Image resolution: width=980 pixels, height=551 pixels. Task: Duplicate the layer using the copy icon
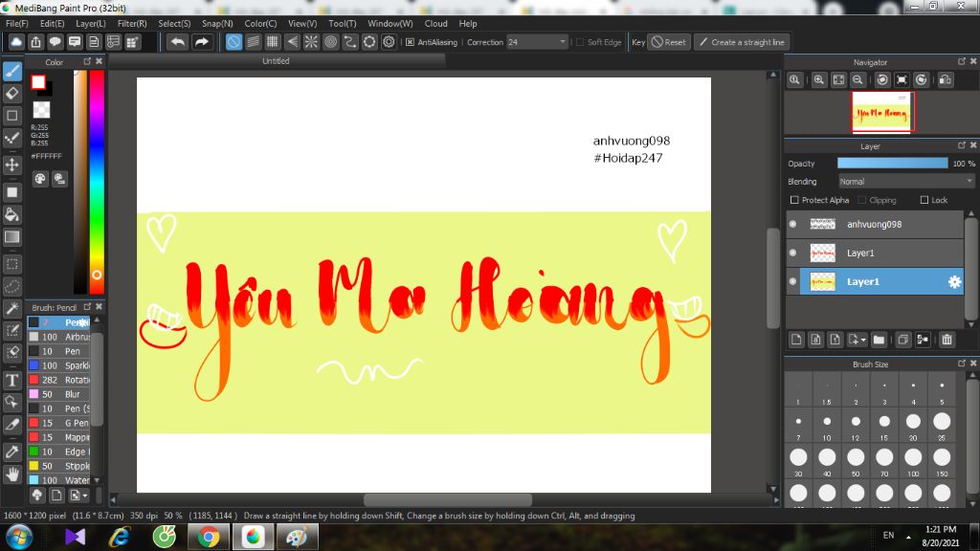pos(902,340)
